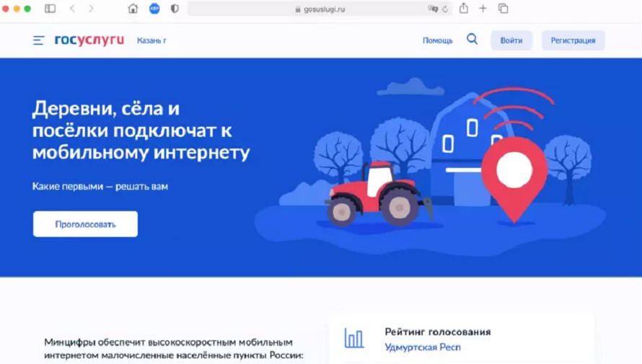This screenshot has height=364, width=642.
Task: Click the ABP Adblock extension icon
Action: coord(154,9)
